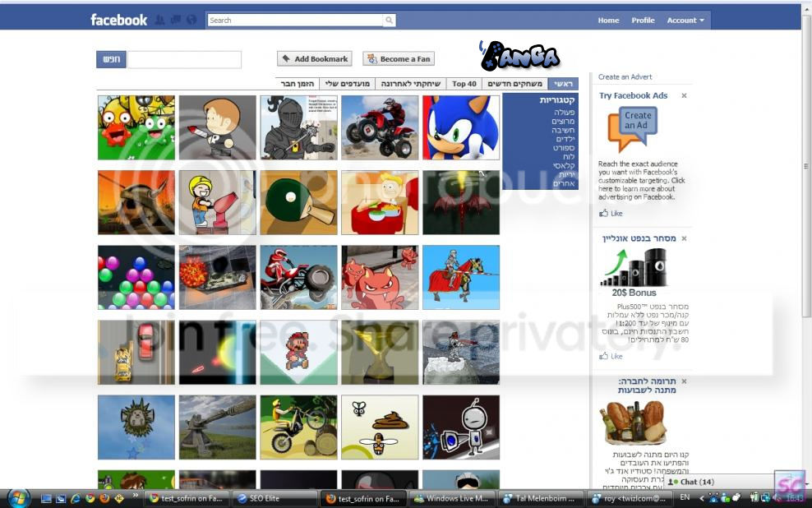The height and width of the screenshot is (508, 812).
Task: Select the מרוצים category
Action: tap(563, 121)
